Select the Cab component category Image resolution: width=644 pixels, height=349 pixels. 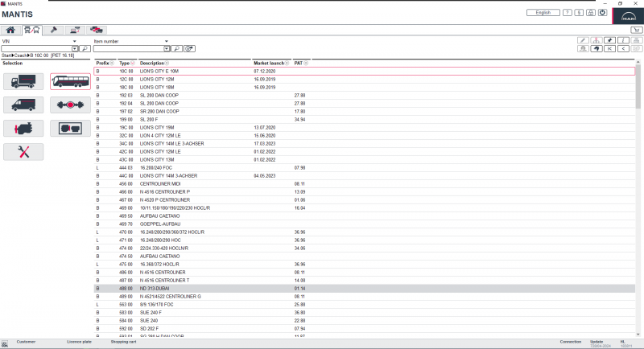70,129
